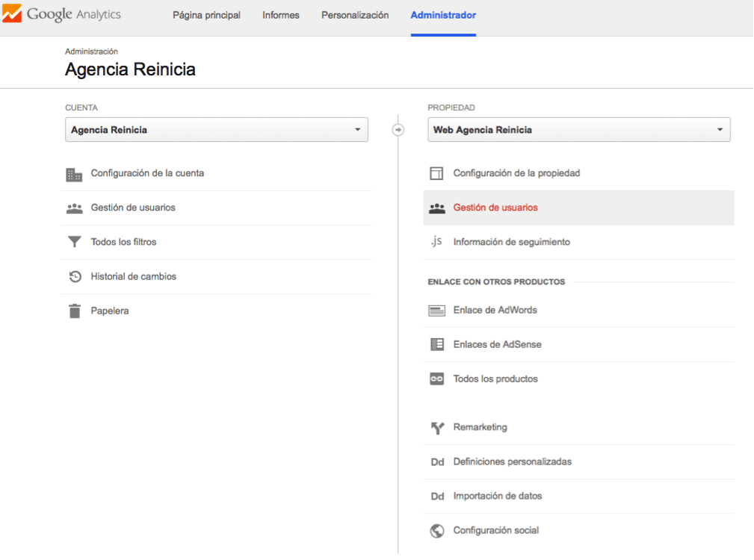Click the circular arrow between Cuenta and Propiedad

[398, 130]
